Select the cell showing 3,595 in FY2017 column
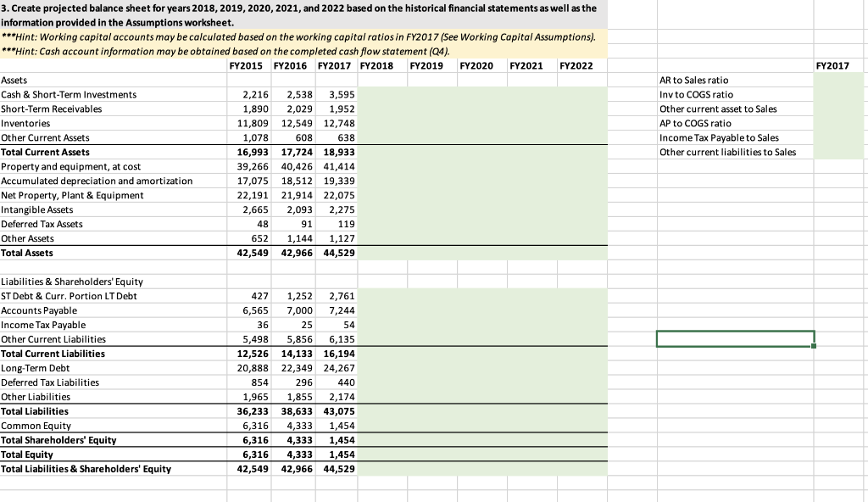The image size is (868, 502). (337, 94)
